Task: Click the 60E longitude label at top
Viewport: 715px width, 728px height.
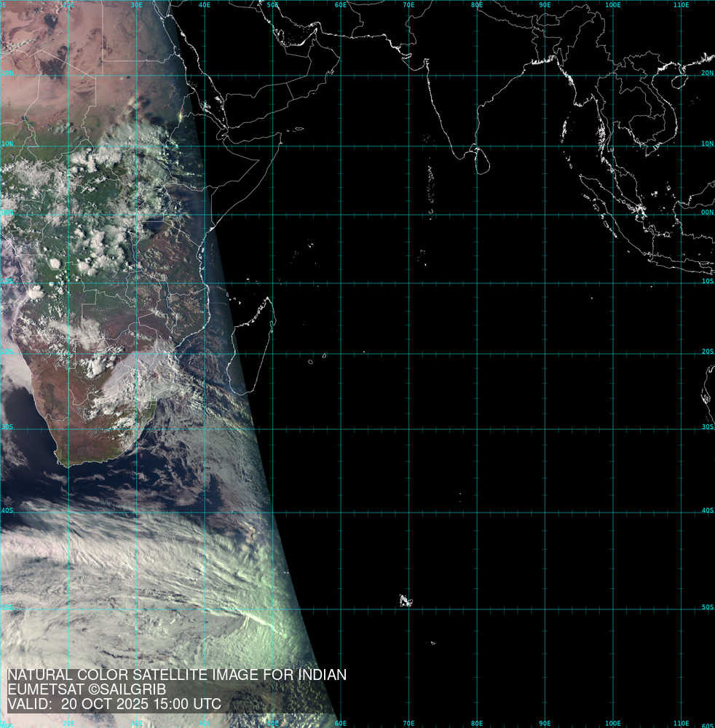Action: coord(341,4)
